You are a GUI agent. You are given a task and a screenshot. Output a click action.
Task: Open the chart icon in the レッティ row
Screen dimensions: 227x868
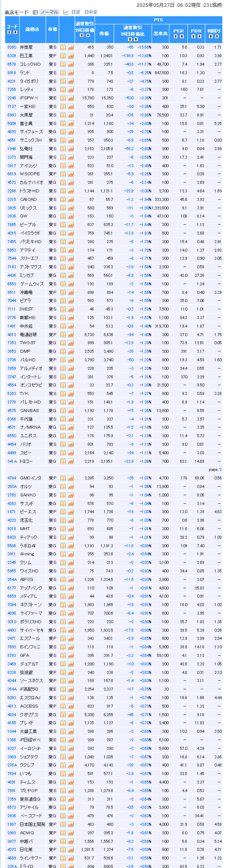click(71, 90)
